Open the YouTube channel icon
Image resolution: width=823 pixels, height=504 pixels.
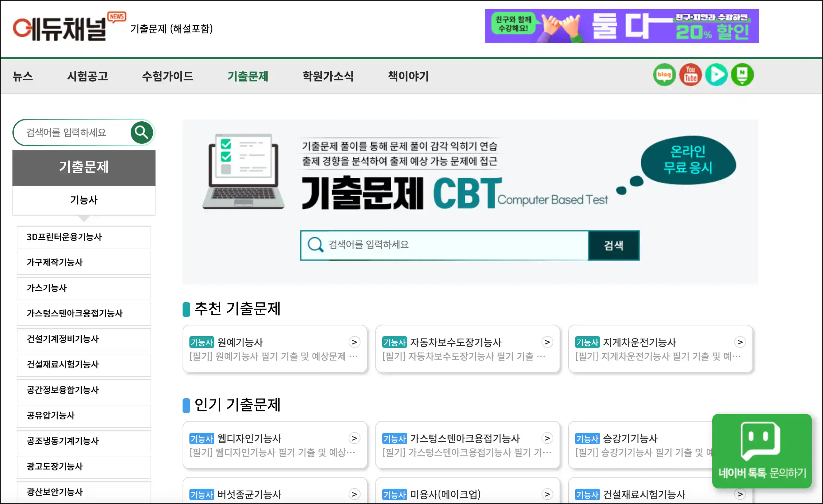(690, 75)
